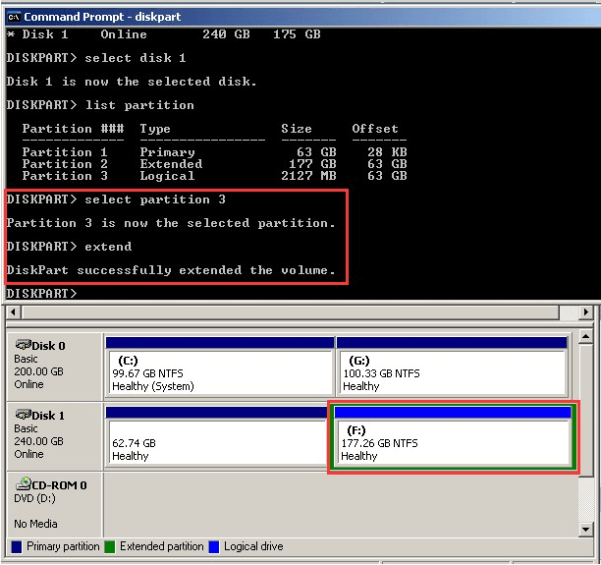Screen dimensions: 601x565
Task: Click the 'Primary partition' legend label
Action: point(63,547)
